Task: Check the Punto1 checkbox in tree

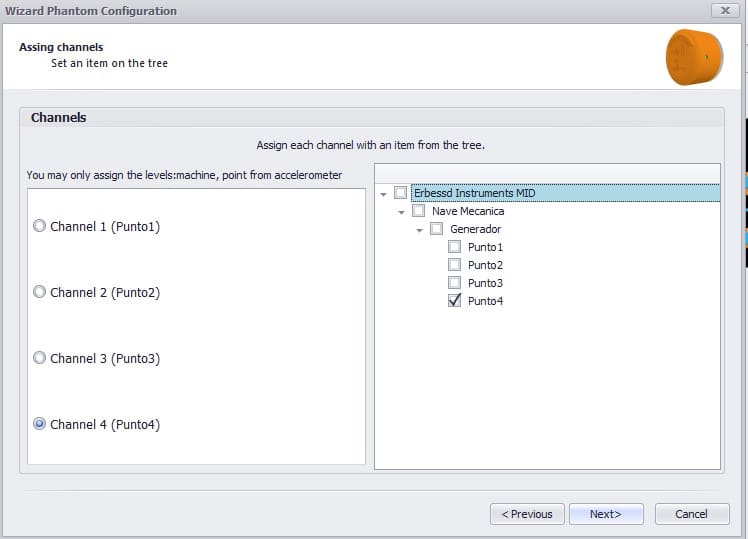Action: point(455,247)
